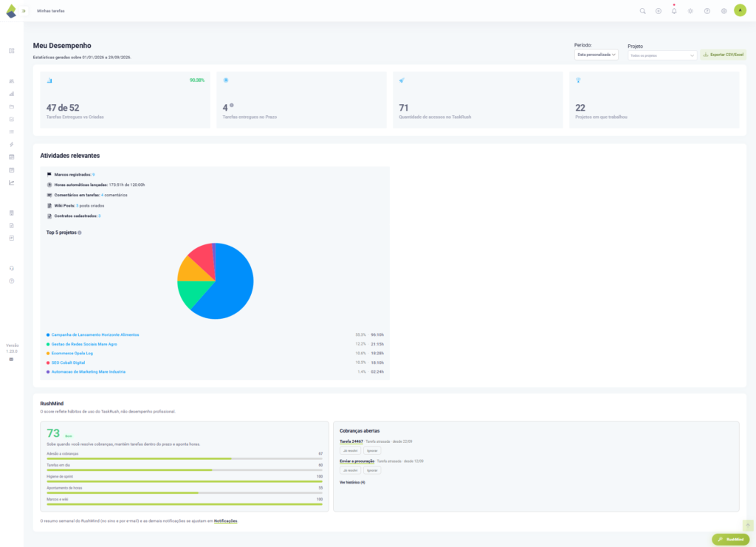This screenshot has height=547, width=756.
Task: Click Já resolvi under Tarefa 24467
Action: (350, 450)
